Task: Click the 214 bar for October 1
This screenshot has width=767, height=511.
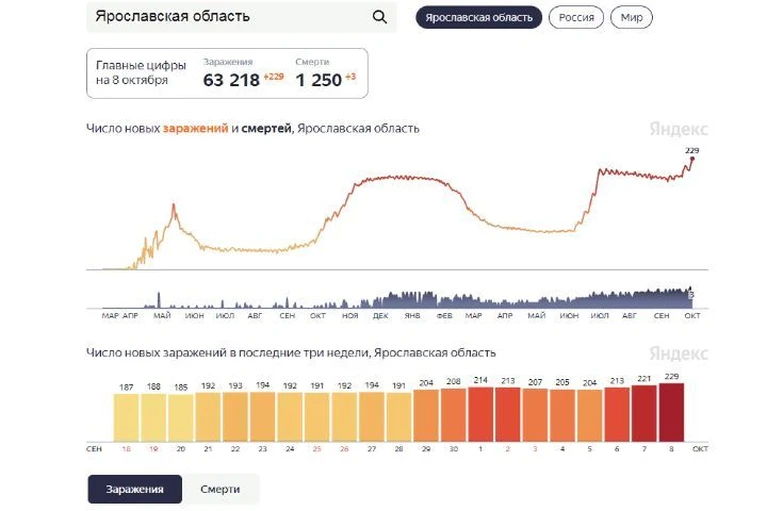Action: (x=481, y=413)
